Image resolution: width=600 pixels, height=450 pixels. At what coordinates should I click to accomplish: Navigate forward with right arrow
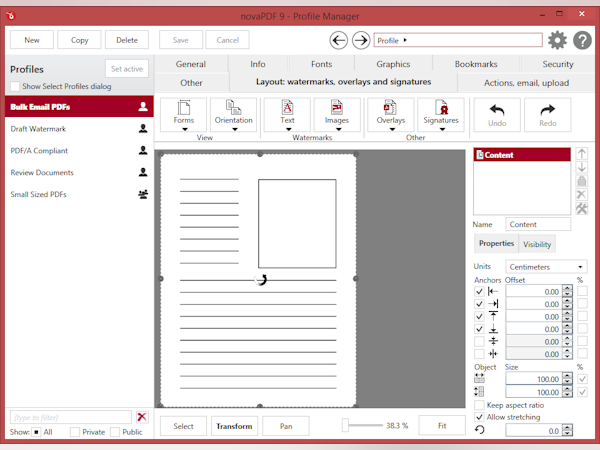(x=361, y=40)
